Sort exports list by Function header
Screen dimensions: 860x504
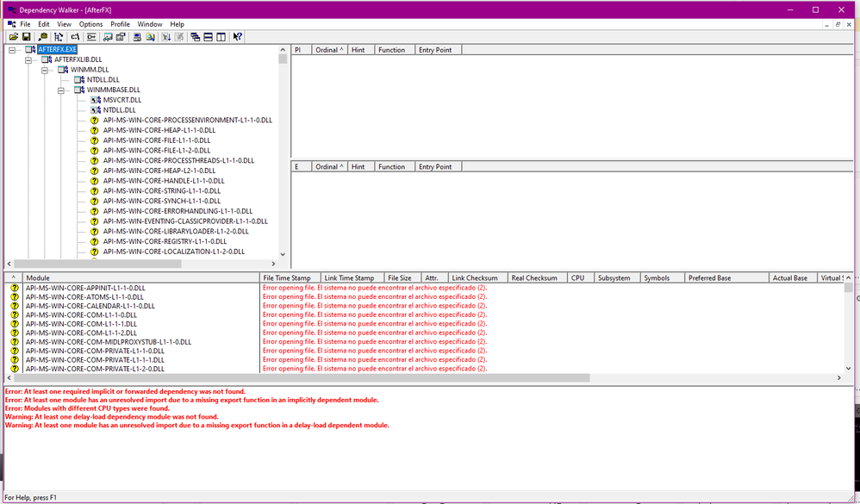click(x=395, y=167)
